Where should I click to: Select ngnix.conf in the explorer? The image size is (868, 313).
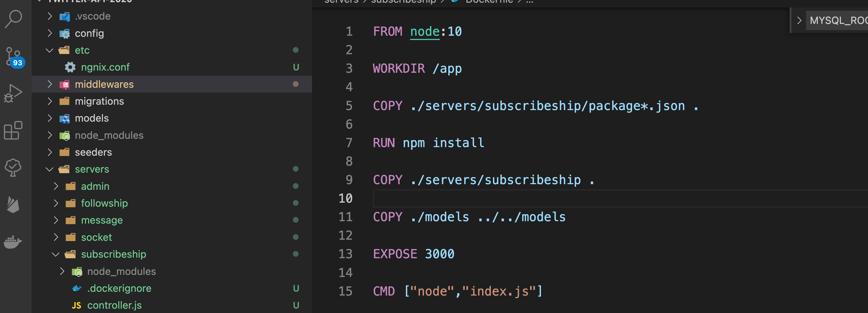pyautogui.click(x=172, y=67)
